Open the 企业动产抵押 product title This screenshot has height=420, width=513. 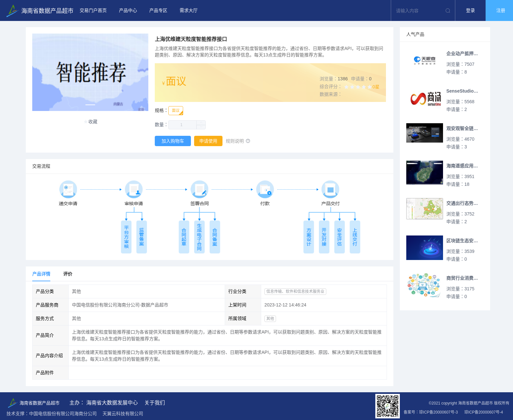pyautogui.click(x=462, y=54)
